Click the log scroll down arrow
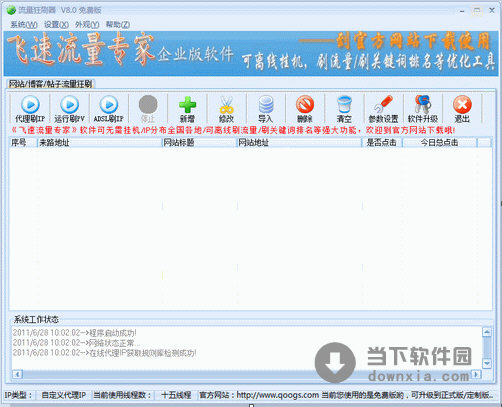The width and height of the screenshot is (502, 407). [487, 363]
